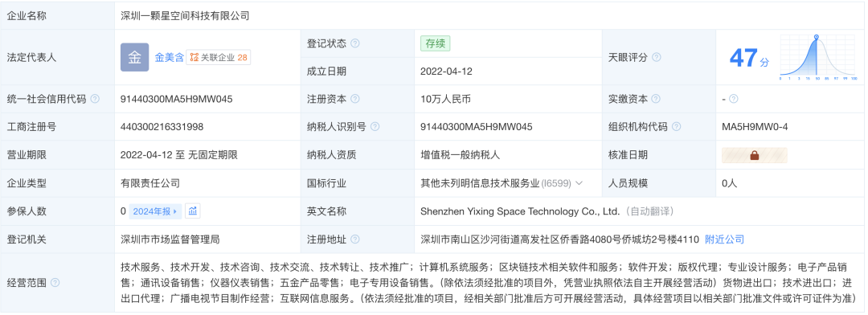868x315 pixels.
Task: Click 成立日期 value 2022-04-12
Action: (x=447, y=72)
